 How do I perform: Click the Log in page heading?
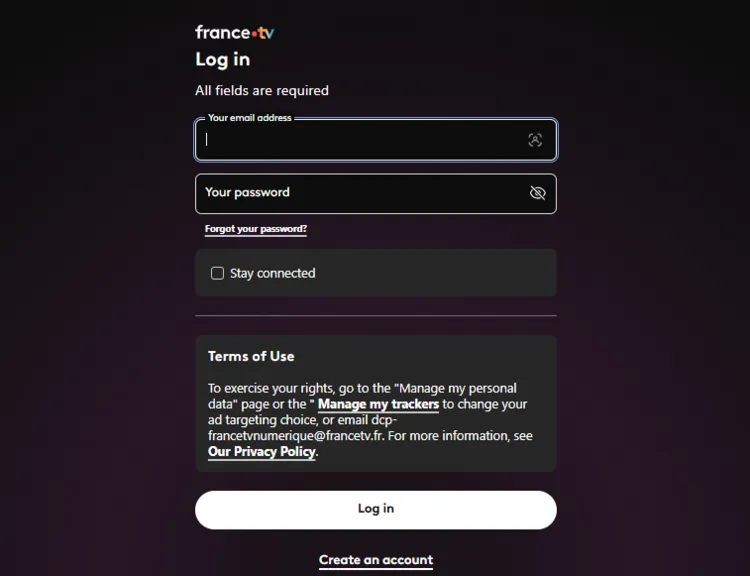click(222, 60)
